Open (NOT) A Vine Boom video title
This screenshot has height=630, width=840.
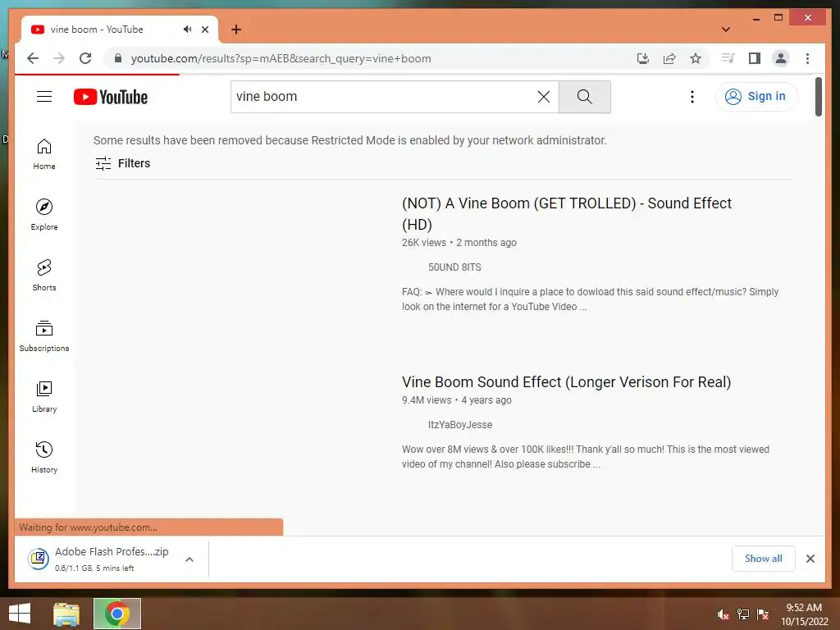coord(566,214)
